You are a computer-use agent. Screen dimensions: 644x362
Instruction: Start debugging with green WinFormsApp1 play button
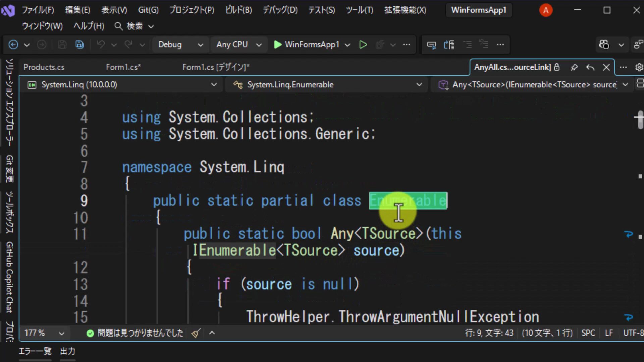click(x=307, y=44)
